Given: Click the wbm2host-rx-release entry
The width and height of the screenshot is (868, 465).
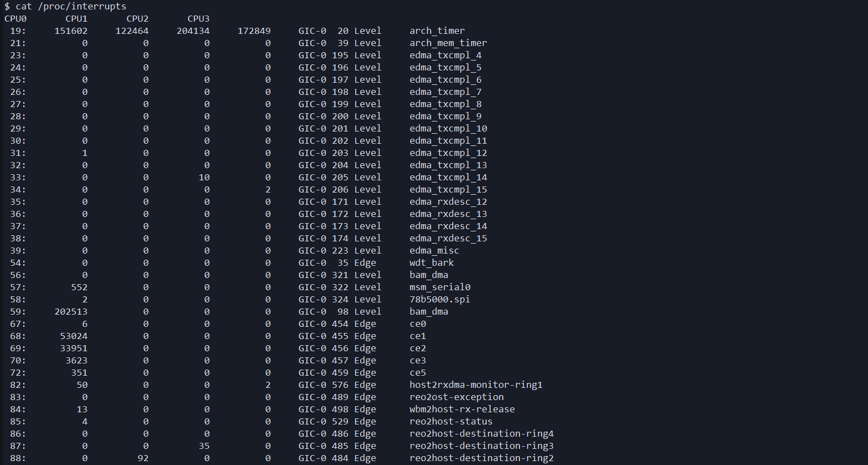Looking at the screenshot, I should (x=462, y=410).
